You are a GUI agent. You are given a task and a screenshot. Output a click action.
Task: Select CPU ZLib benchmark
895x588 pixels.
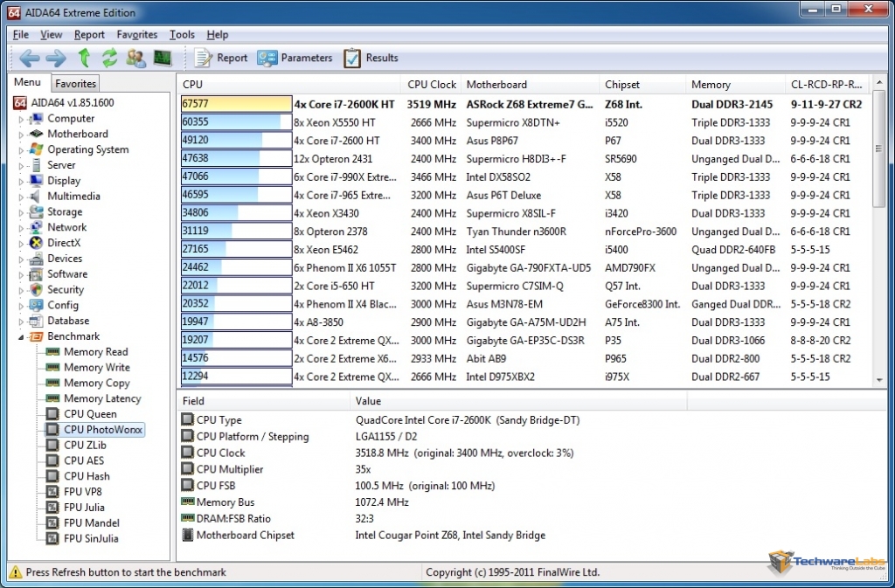point(85,446)
